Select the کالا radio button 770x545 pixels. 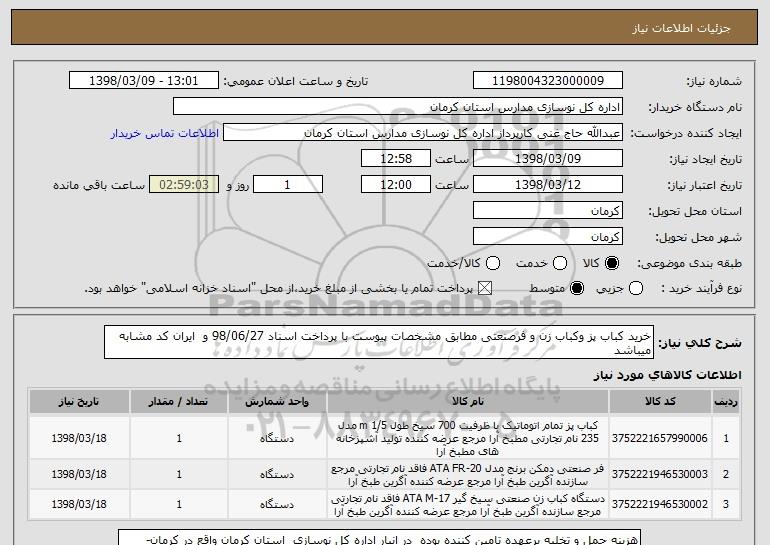click(x=612, y=264)
